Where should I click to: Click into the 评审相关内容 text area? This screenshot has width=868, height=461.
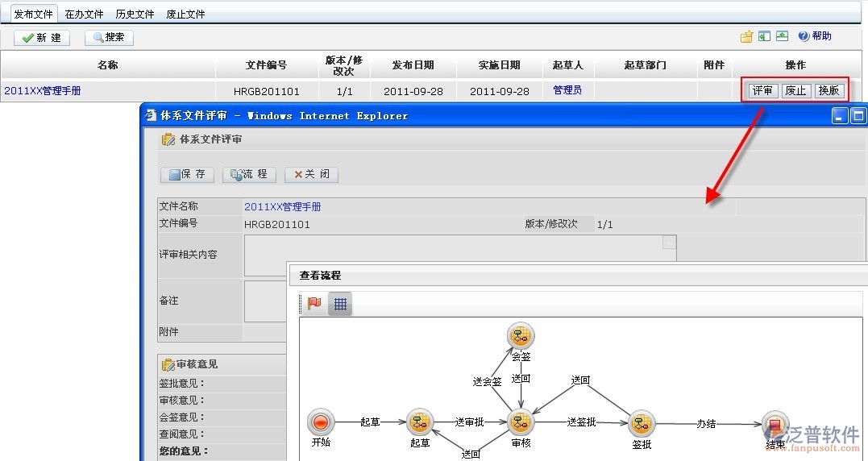(460, 255)
